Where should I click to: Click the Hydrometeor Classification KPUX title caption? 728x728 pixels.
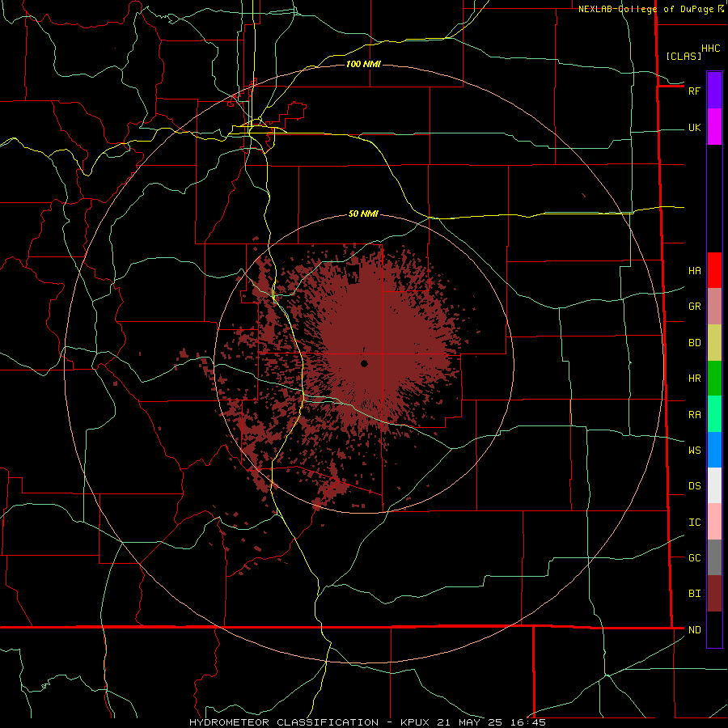tap(367, 722)
